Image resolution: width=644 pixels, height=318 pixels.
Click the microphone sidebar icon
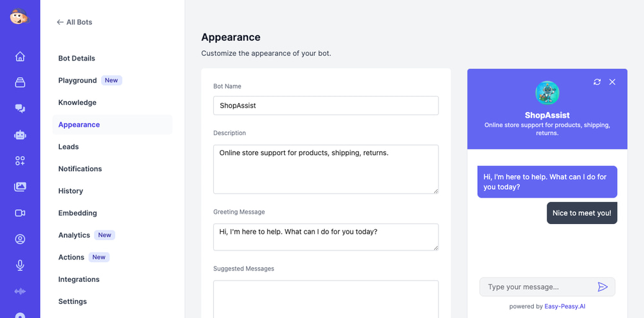(20, 265)
